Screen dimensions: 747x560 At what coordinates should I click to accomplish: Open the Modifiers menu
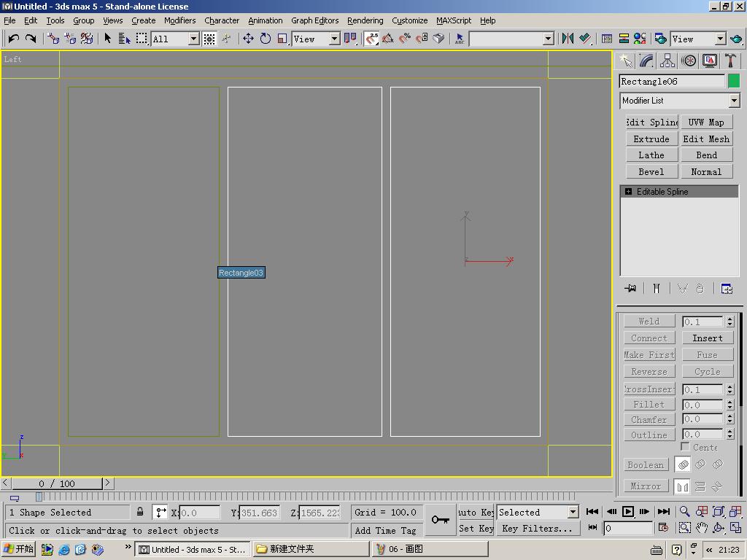(179, 20)
